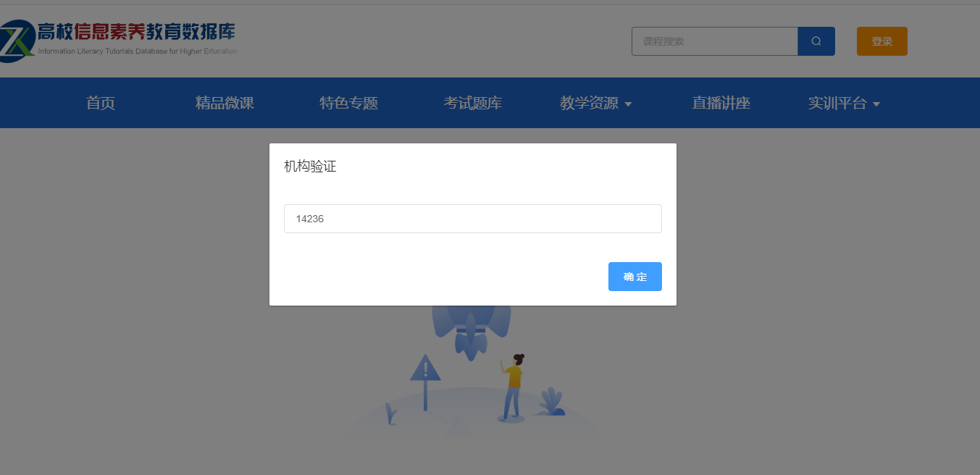Click the site logo in the header
The width and height of the screenshot is (980, 475).
(119, 41)
